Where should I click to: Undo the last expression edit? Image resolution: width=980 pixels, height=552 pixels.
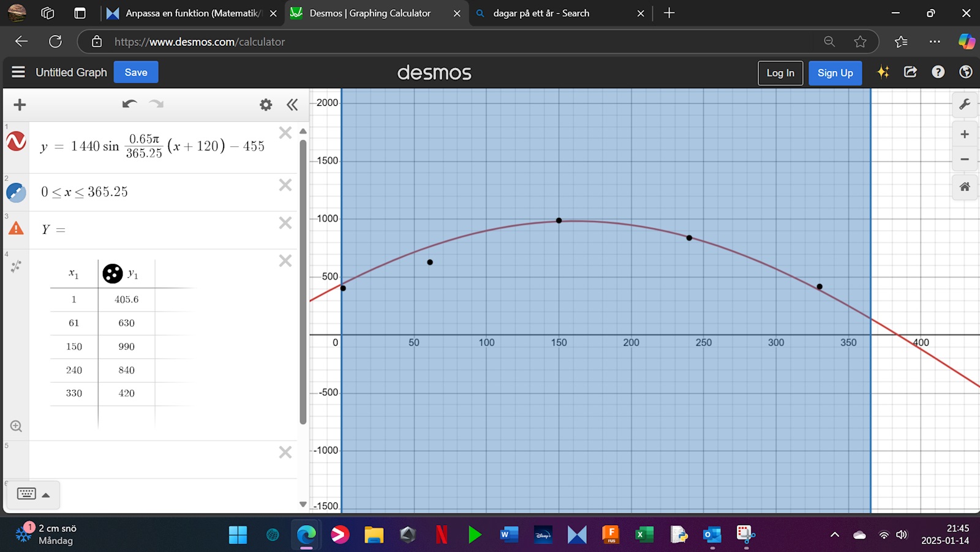tap(129, 104)
